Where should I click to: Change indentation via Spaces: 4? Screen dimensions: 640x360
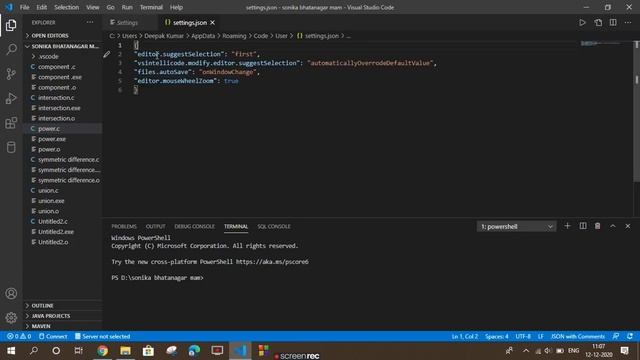click(497, 336)
